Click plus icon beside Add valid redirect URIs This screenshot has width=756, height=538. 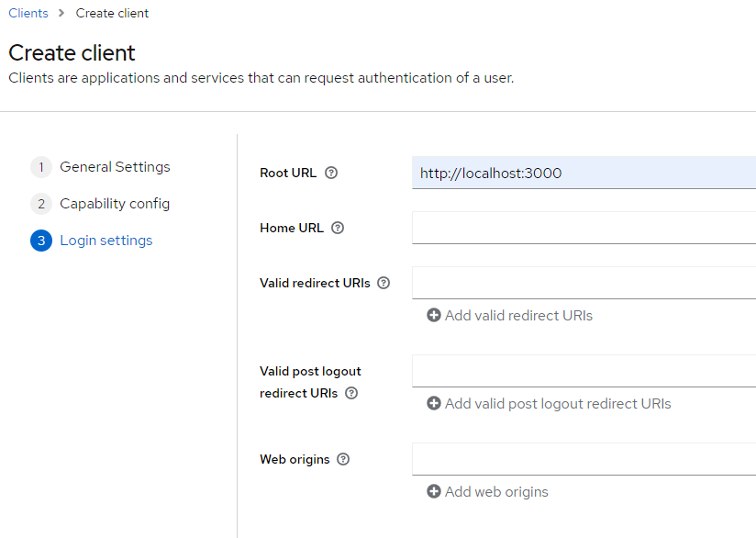[434, 316]
